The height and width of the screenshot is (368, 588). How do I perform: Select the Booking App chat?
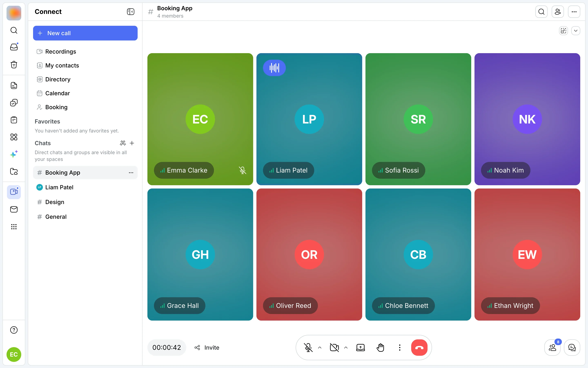pos(85,173)
